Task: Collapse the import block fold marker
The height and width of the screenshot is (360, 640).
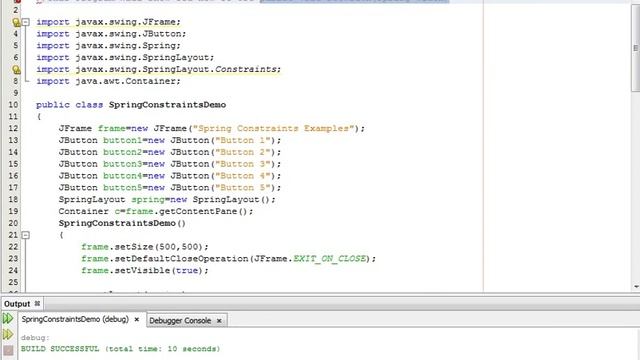Action: [x=26, y=22]
